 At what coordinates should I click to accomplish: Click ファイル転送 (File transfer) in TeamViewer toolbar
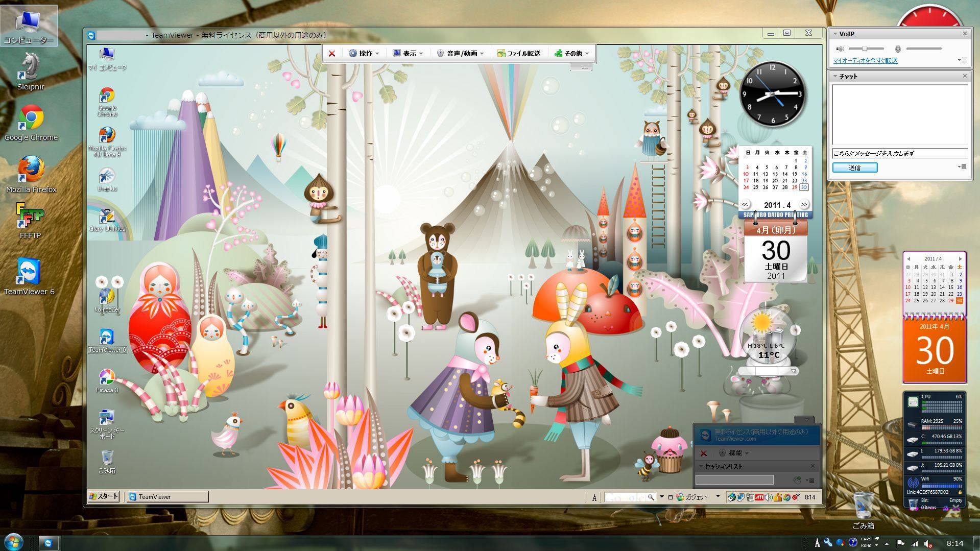(x=518, y=53)
